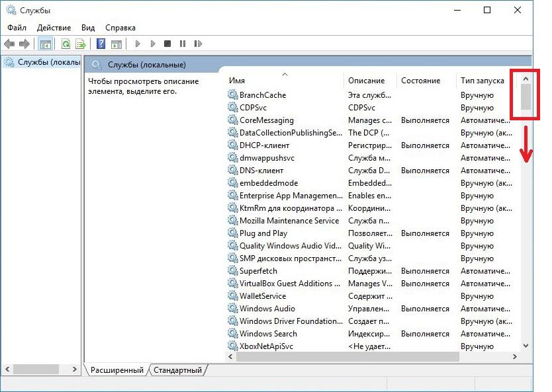
Task: Click the left pane scrollbar left arrow
Action: pos(7,369)
